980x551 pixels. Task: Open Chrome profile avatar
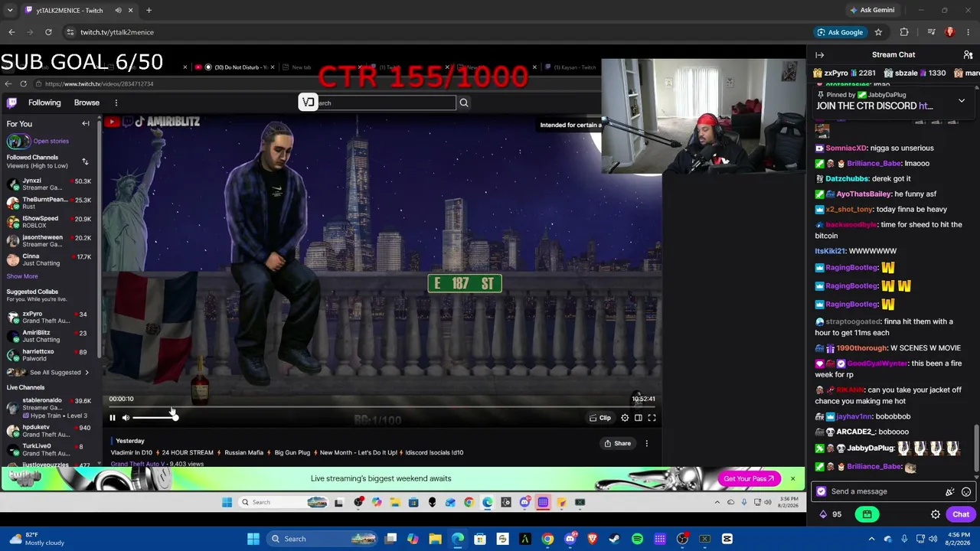tap(950, 32)
